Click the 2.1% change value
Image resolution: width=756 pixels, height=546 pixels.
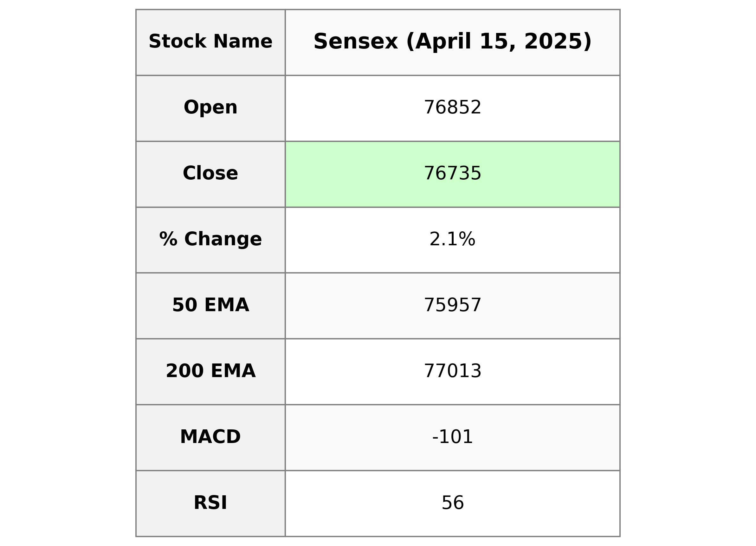click(x=452, y=239)
